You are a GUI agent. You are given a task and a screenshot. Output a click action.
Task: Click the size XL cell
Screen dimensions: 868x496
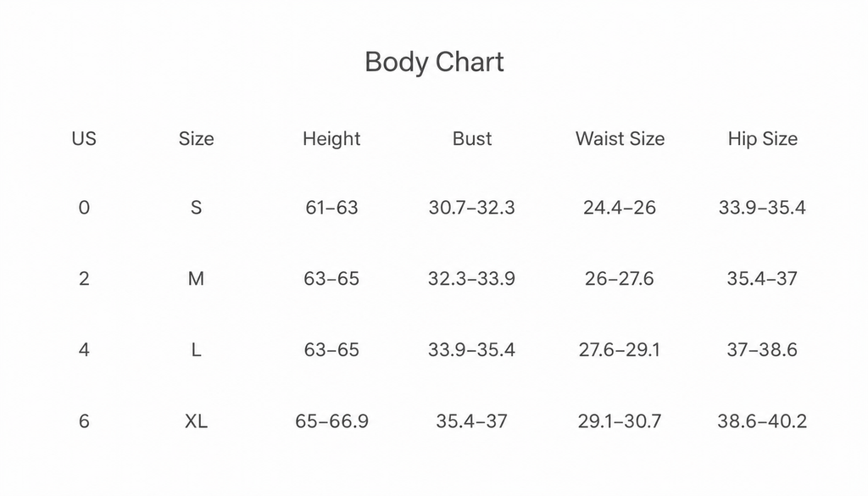(196, 421)
